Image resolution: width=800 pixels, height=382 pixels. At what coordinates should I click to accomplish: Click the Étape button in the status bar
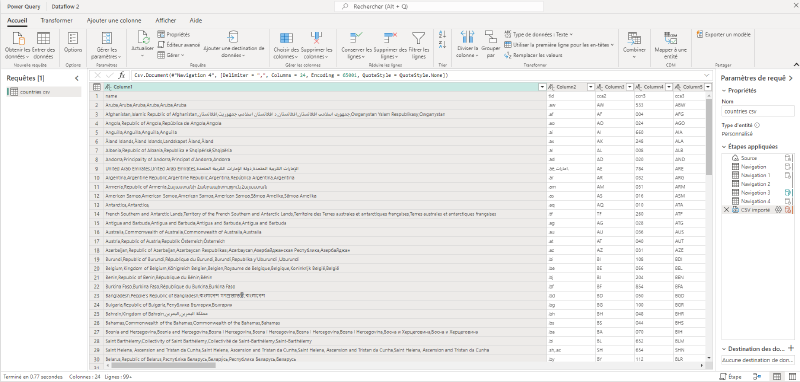730,376
